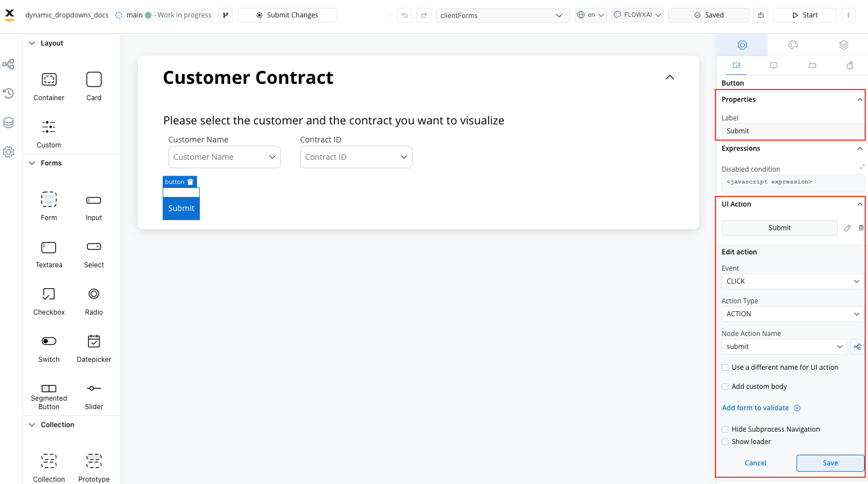The image size is (868, 484).
Task: Open the Event CLICK dropdown
Action: point(793,281)
